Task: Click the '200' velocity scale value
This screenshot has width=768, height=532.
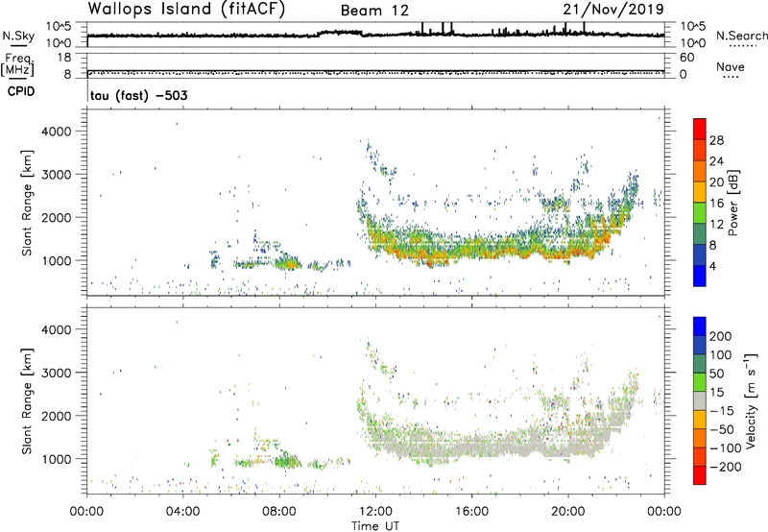Action: [721, 336]
